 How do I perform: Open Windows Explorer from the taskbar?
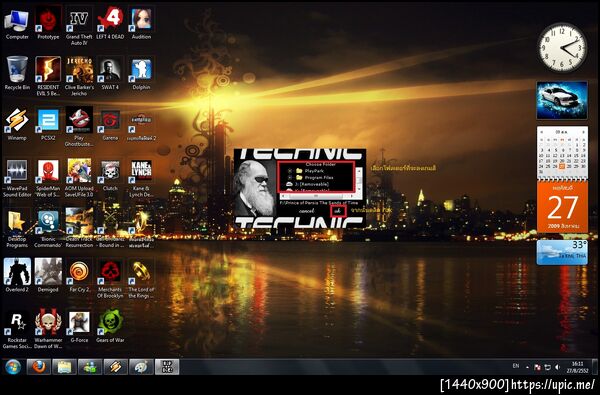click(x=64, y=367)
